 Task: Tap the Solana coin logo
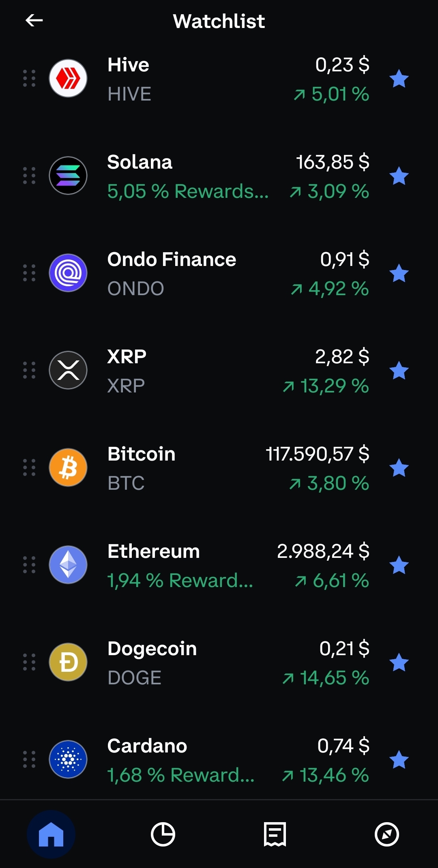pos(68,176)
